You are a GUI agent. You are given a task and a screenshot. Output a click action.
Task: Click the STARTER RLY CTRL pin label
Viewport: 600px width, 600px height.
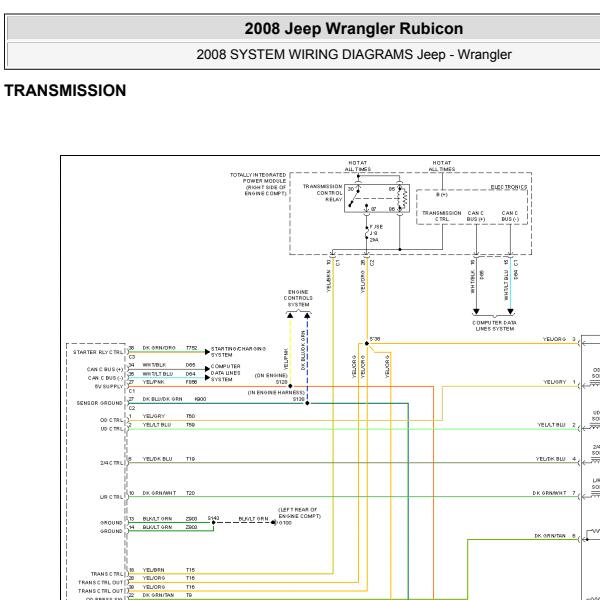[98, 352]
